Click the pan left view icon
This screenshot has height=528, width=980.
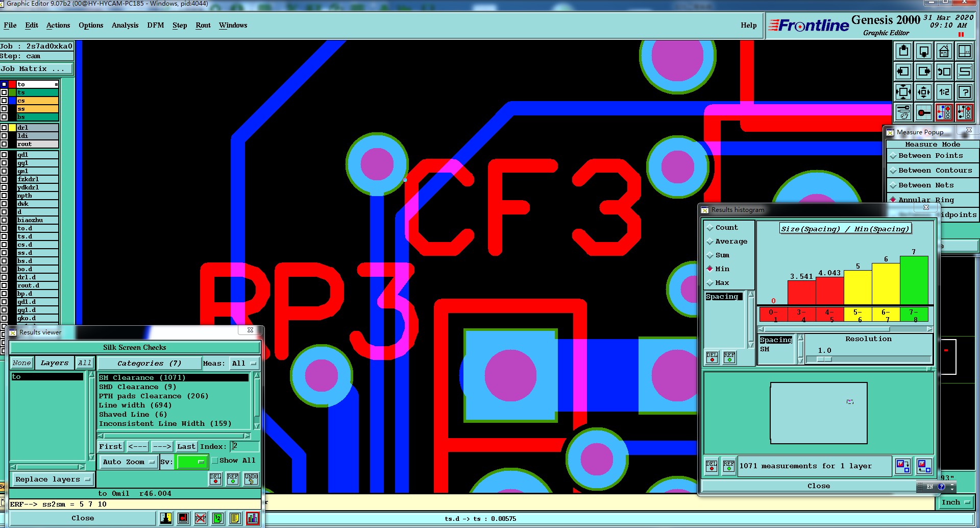click(x=903, y=71)
